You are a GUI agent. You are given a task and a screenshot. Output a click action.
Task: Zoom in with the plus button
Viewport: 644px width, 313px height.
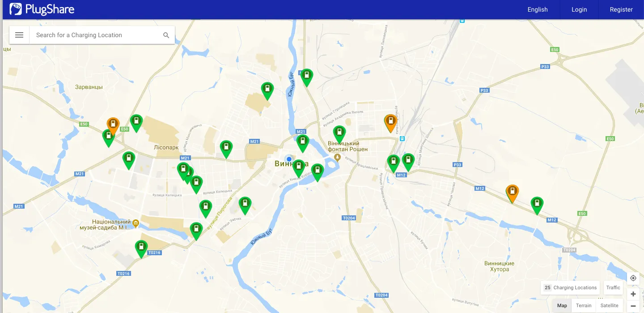coord(633,294)
